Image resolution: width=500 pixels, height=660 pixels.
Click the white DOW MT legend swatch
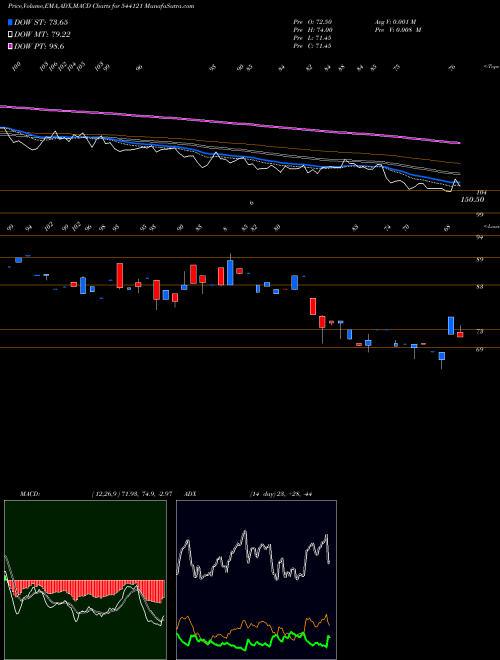[10, 35]
